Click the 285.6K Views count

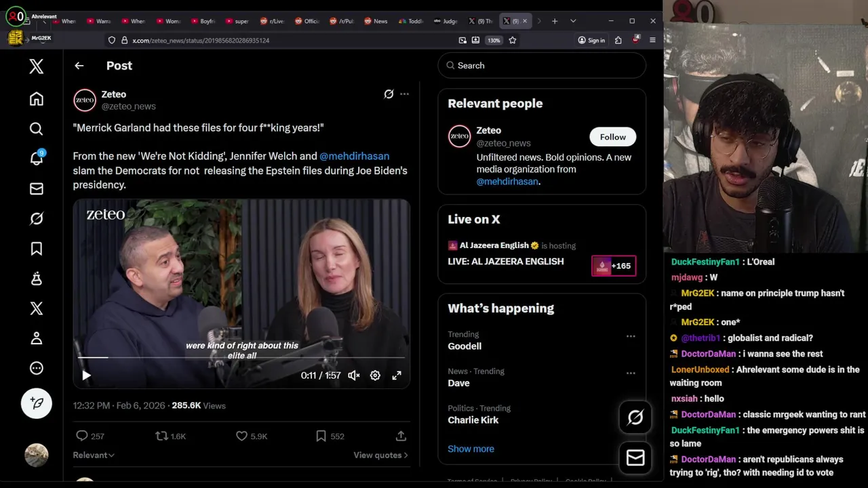tap(199, 405)
